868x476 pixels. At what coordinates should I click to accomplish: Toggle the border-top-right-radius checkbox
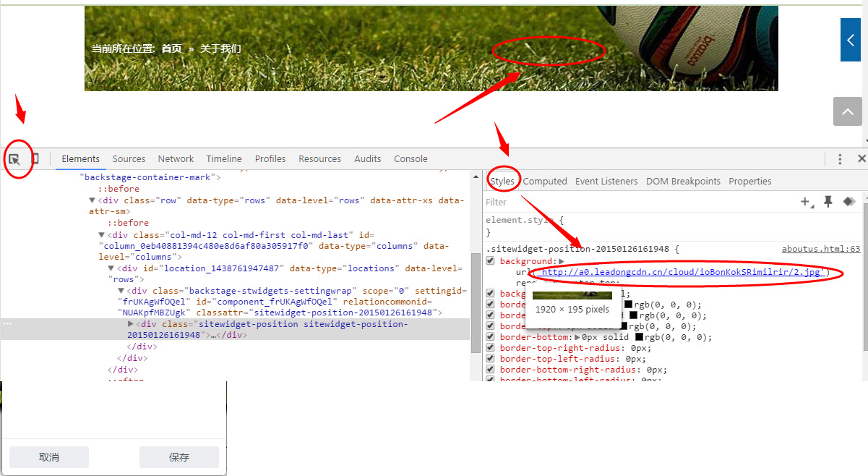(491, 348)
